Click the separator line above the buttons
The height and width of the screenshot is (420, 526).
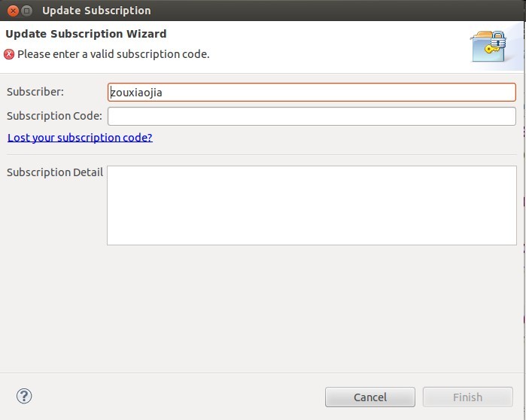click(x=262, y=373)
